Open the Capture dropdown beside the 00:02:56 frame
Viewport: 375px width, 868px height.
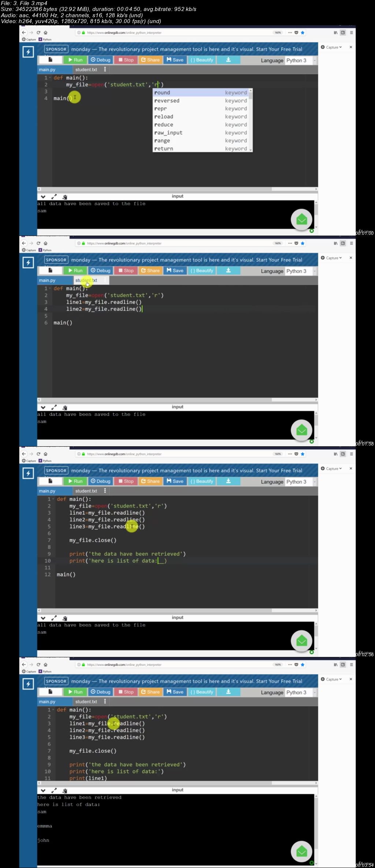[331, 469]
